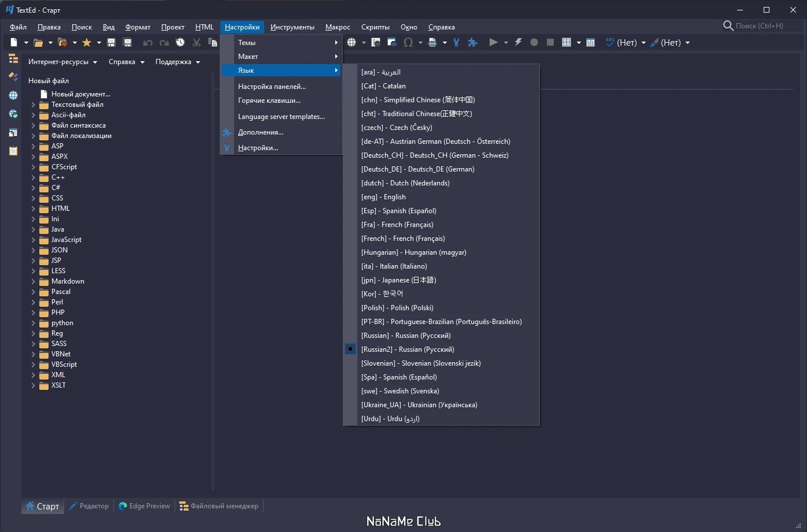This screenshot has height=532, width=807.
Task: Switch to the Edge Preview tab
Action: point(144,506)
